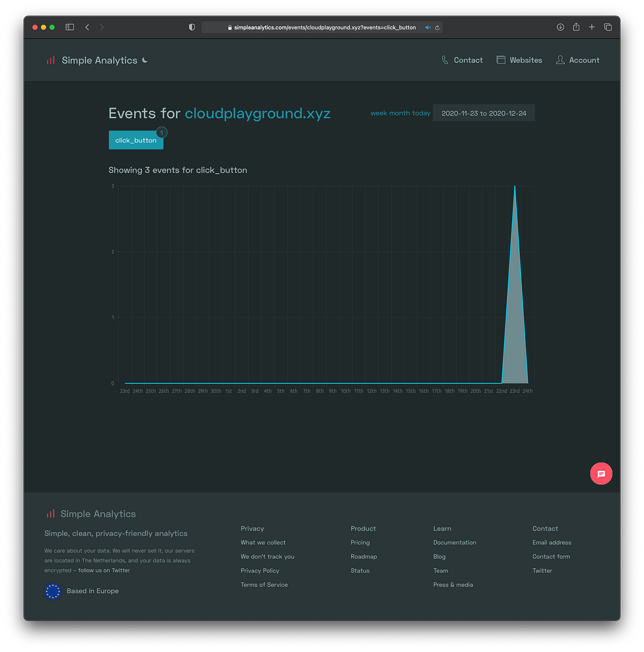Open the Privacy Policy link

point(260,570)
